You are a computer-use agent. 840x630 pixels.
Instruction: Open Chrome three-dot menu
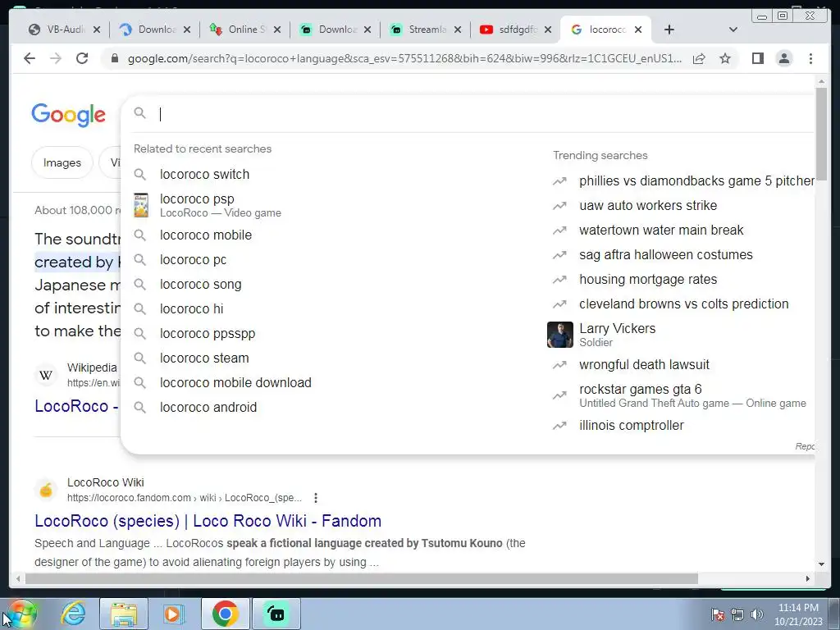tap(810, 58)
